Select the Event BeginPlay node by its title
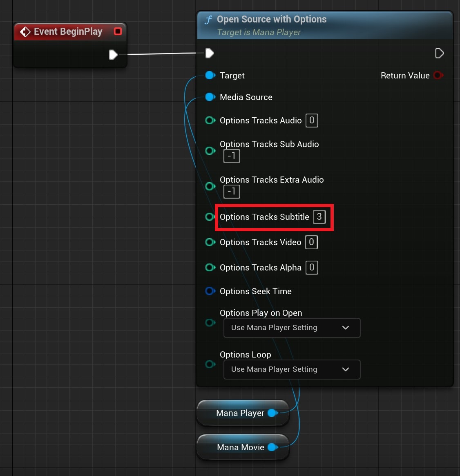Viewport: 460px width, 476px height. pyautogui.click(x=68, y=31)
